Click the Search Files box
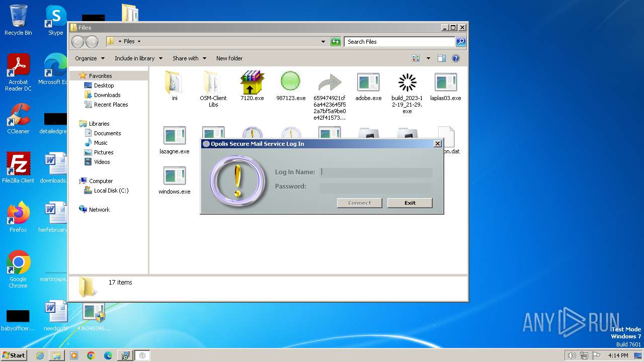Image resolution: width=644 pixels, height=362 pixels. pyautogui.click(x=400, y=42)
